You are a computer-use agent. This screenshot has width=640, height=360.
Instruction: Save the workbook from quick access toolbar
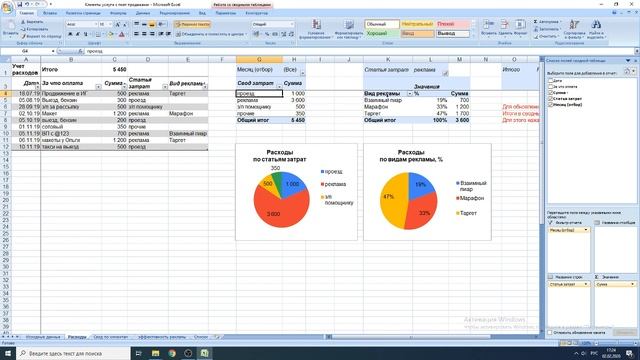[19, 4]
